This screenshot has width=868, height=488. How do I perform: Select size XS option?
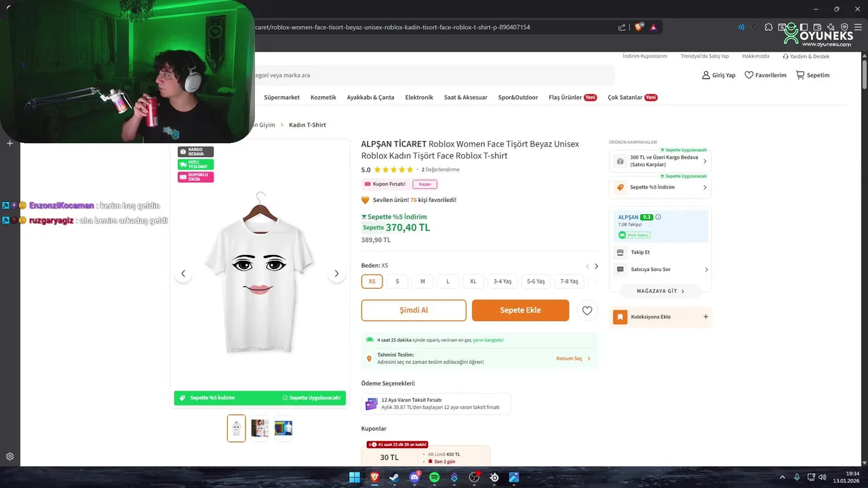[x=372, y=281]
